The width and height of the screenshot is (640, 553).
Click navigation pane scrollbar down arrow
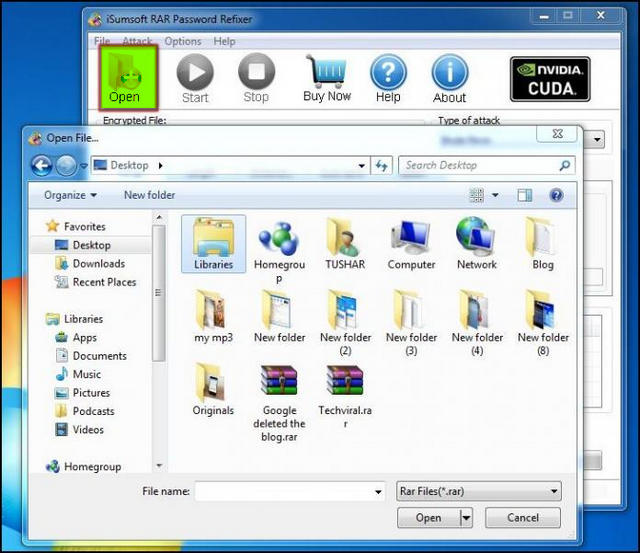tap(159, 465)
